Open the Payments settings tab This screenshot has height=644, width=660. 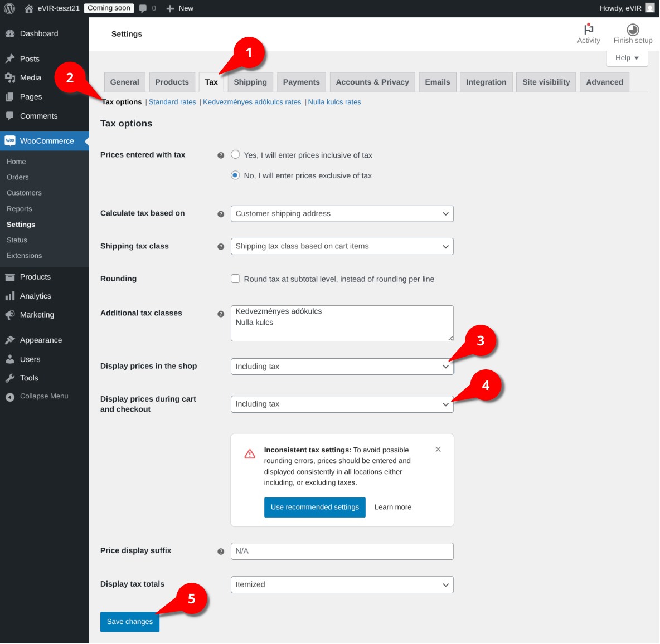tap(301, 82)
